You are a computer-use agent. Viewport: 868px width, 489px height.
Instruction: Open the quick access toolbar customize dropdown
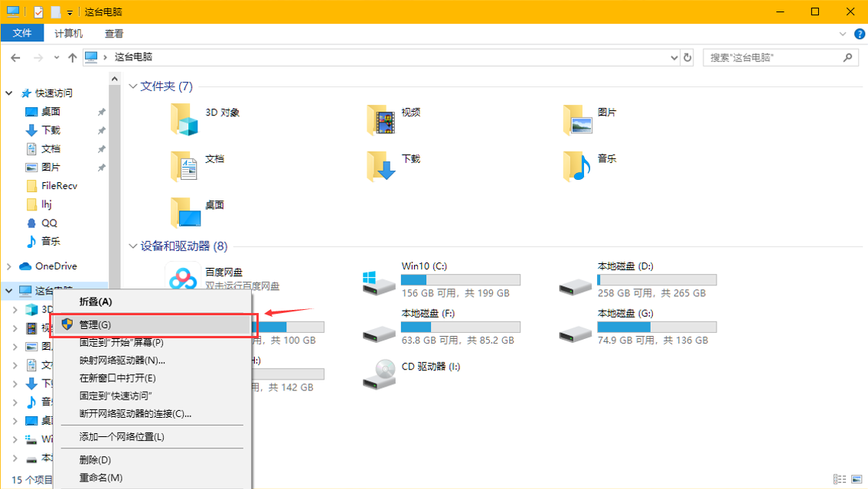70,12
